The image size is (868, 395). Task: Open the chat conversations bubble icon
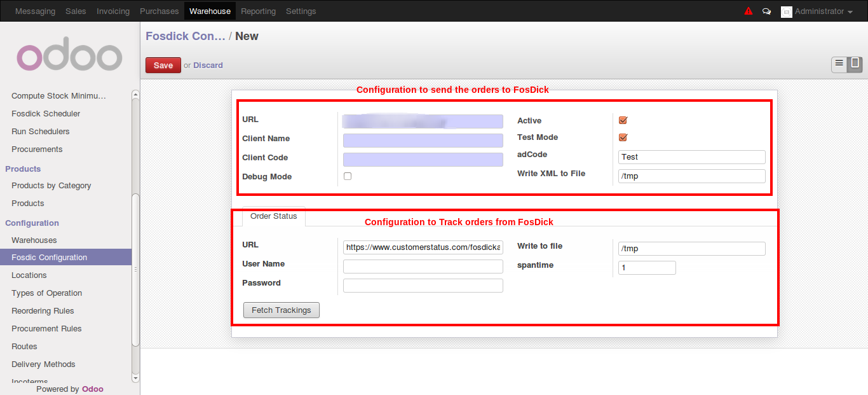767,11
